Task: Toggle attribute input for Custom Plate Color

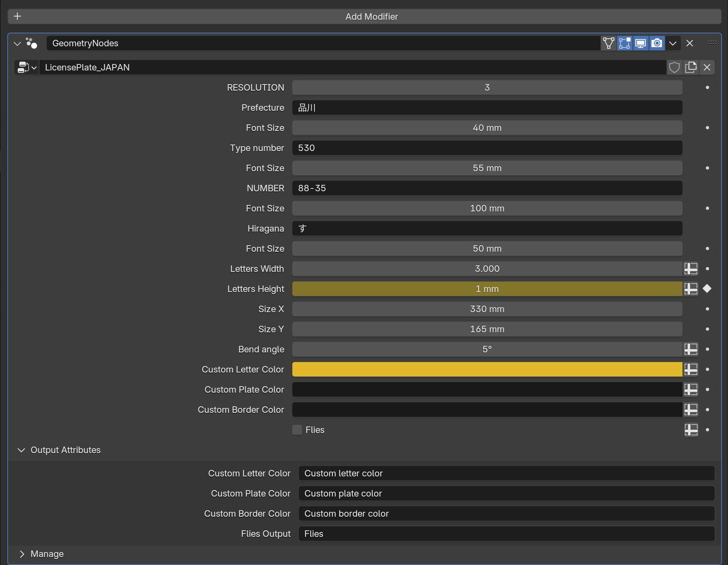Action: pyautogui.click(x=691, y=389)
